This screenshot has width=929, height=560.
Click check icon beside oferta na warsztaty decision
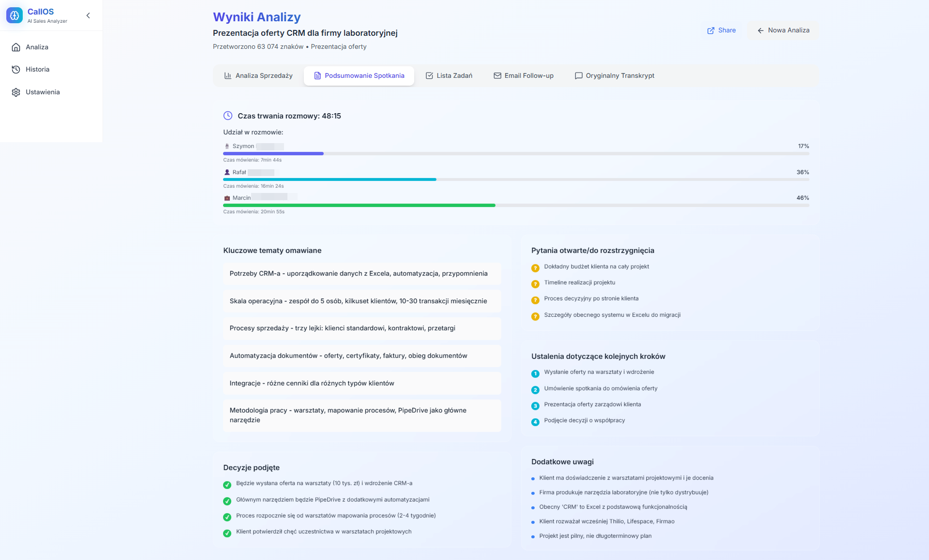point(227,485)
